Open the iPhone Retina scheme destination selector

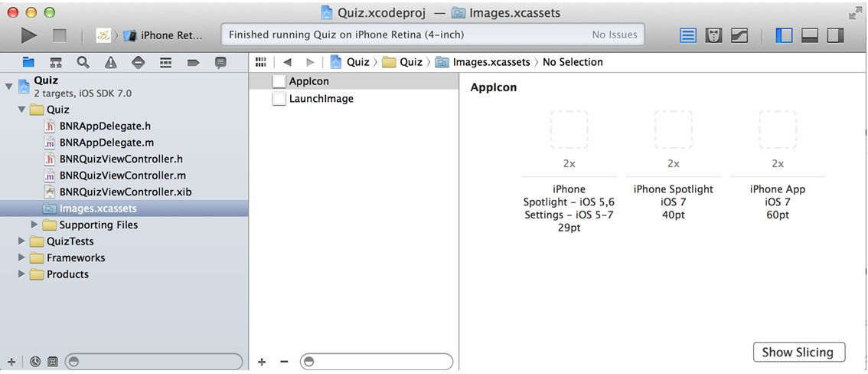(164, 35)
